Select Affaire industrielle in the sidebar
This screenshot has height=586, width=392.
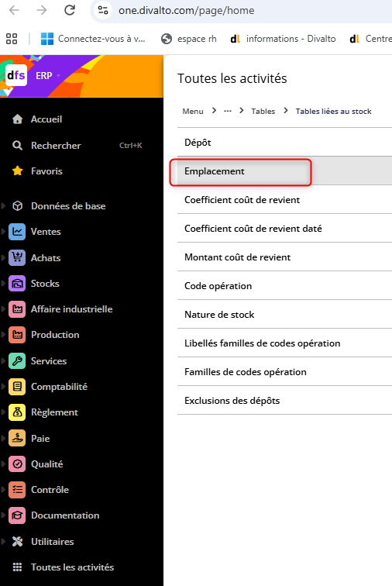(72, 309)
